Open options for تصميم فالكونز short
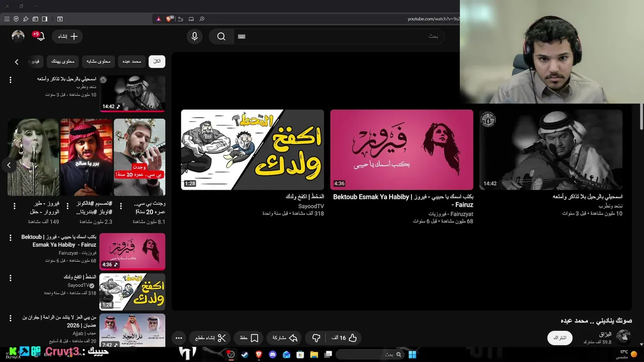The height and width of the screenshot is (362, 644). pos(67,206)
